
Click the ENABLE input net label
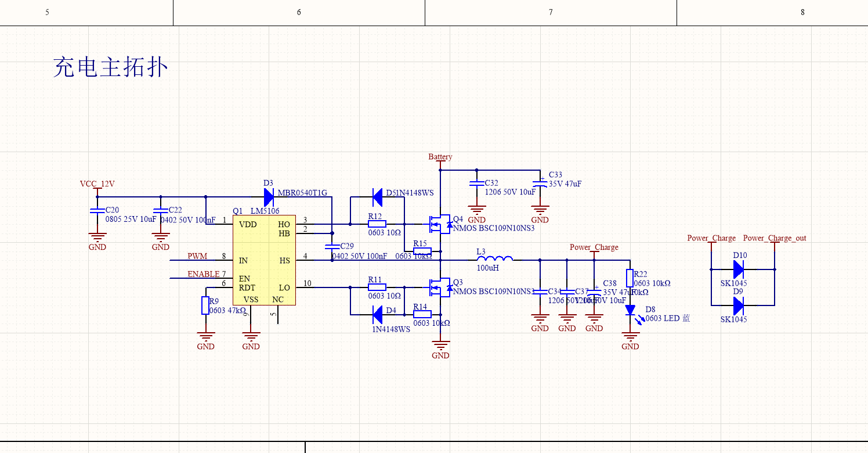pos(204,274)
